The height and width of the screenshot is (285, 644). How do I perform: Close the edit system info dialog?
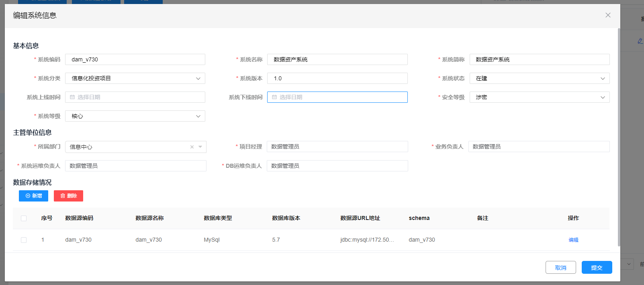coord(608,15)
